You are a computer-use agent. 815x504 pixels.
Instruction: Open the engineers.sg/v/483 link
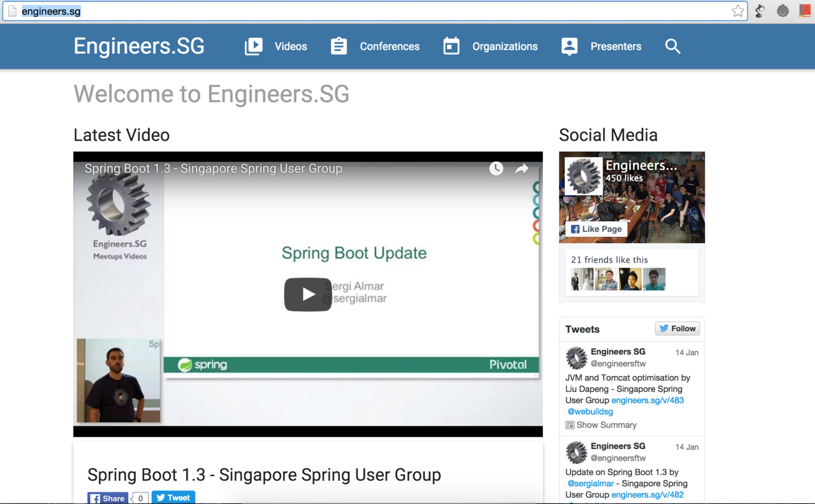pyautogui.click(x=648, y=400)
